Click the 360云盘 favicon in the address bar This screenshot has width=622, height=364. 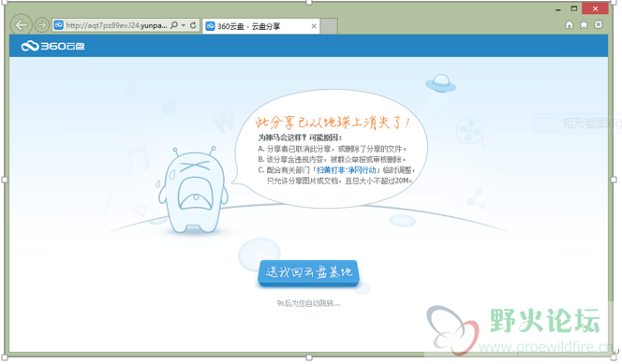(x=59, y=25)
